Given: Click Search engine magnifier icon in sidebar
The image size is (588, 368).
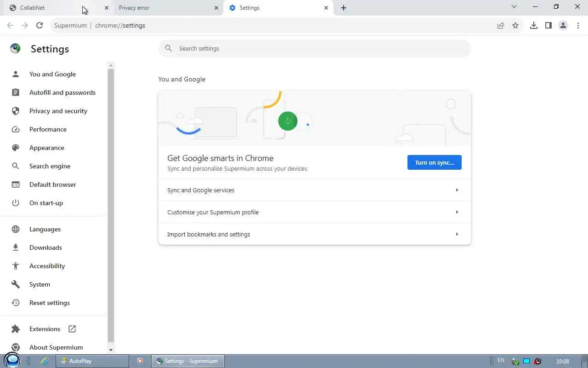Looking at the screenshot, I should (16, 166).
